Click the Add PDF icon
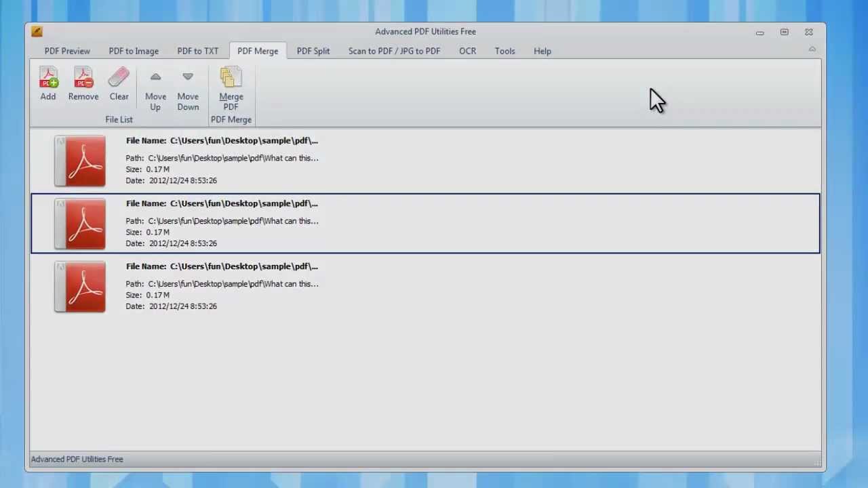Screen dimensions: 868x488 pos(48,77)
